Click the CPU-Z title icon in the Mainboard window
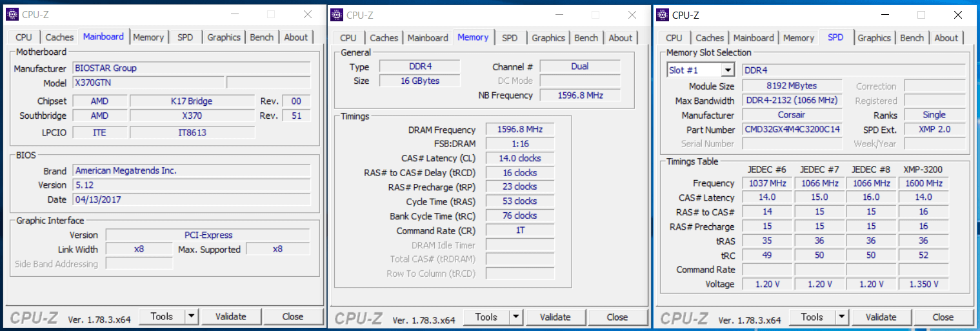Image resolution: width=980 pixels, height=331 pixels. click(12, 14)
